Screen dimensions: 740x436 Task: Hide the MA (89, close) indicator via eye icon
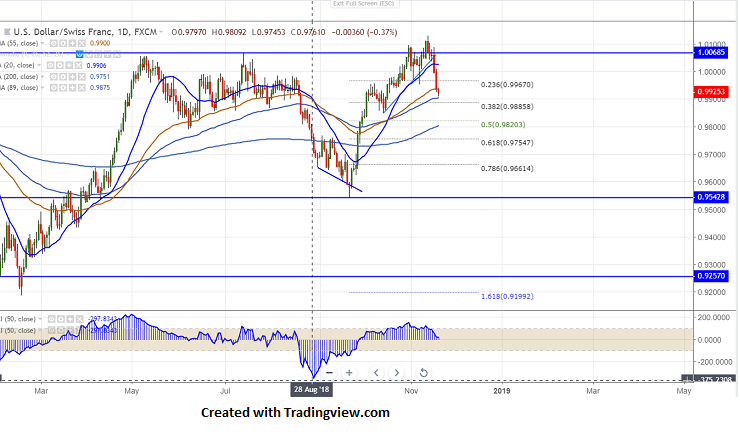pyautogui.click(x=54, y=88)
